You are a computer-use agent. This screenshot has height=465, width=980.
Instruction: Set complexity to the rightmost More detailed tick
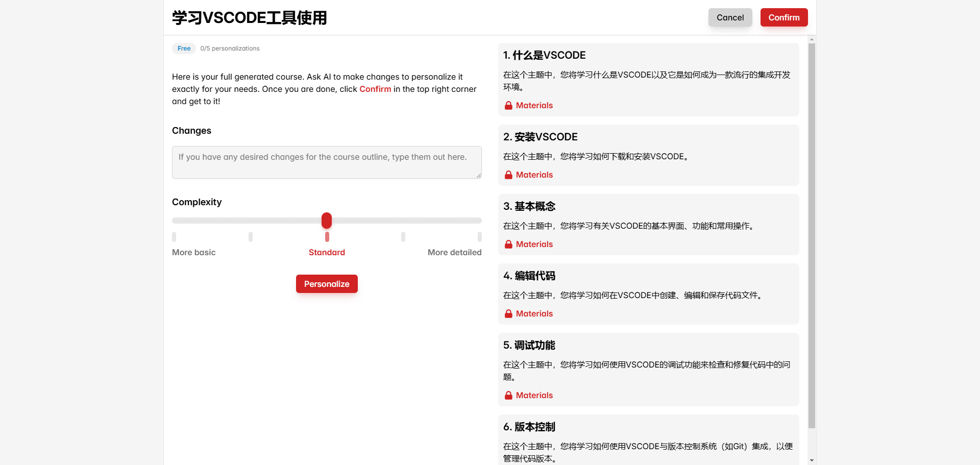480,237
